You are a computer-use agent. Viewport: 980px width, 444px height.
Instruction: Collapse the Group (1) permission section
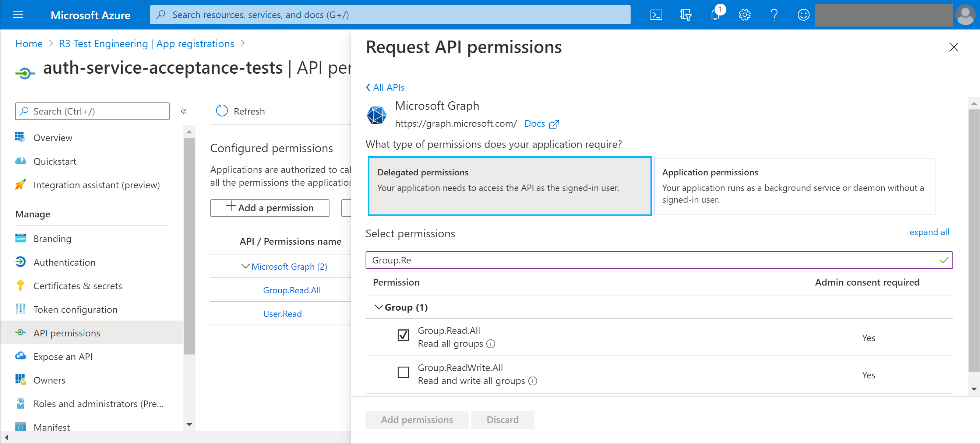click(378, 307)
